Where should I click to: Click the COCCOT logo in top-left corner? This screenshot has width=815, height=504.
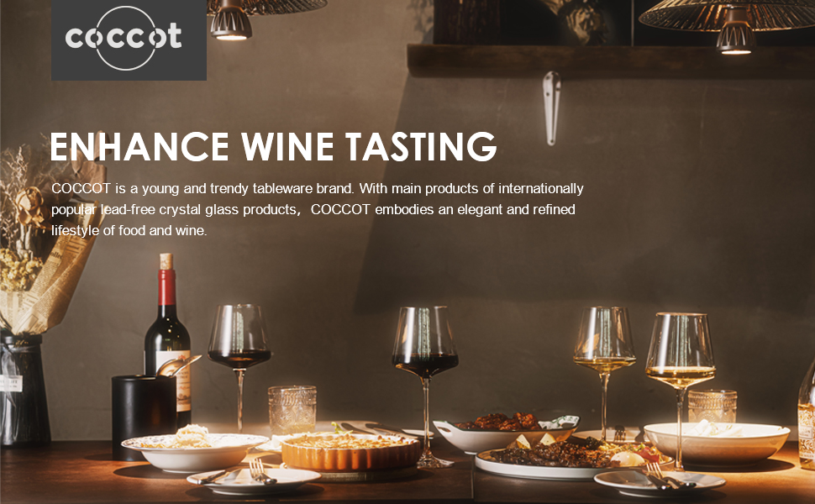click(x=129, y=39)
